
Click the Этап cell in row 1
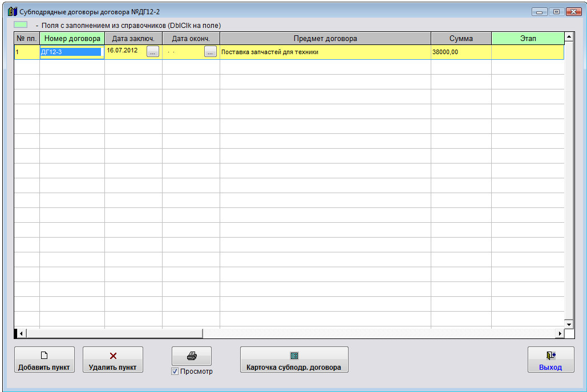pos(528,52)
